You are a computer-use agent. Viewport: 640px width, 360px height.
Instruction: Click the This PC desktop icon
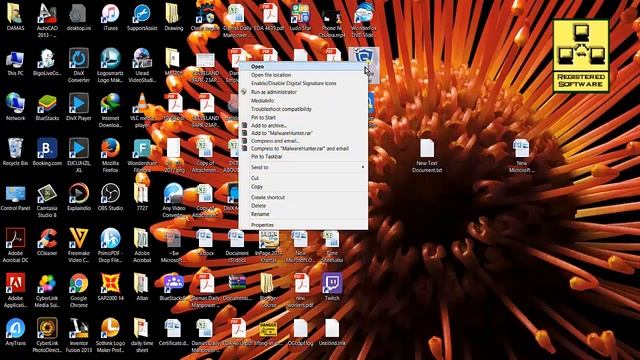pos(16,60)
